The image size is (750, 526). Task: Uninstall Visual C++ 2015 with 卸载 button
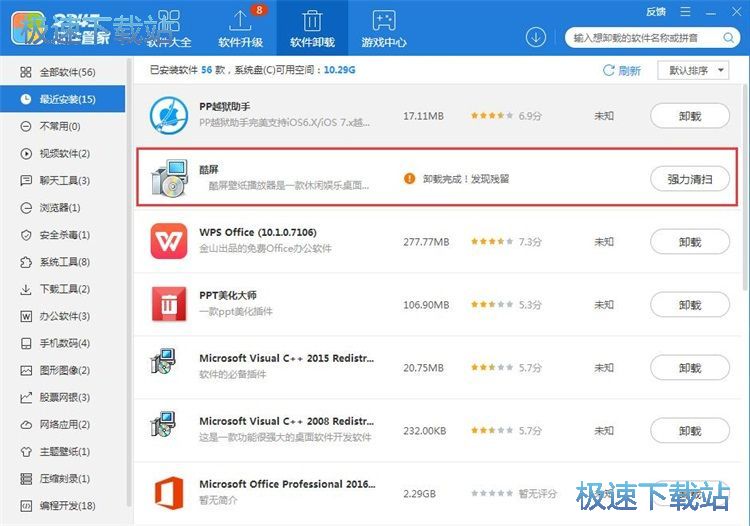click(x=690, y=368)
